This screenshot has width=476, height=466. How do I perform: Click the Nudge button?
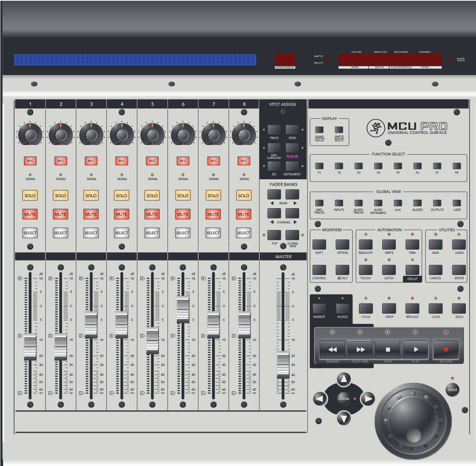[x=342, y=309]
